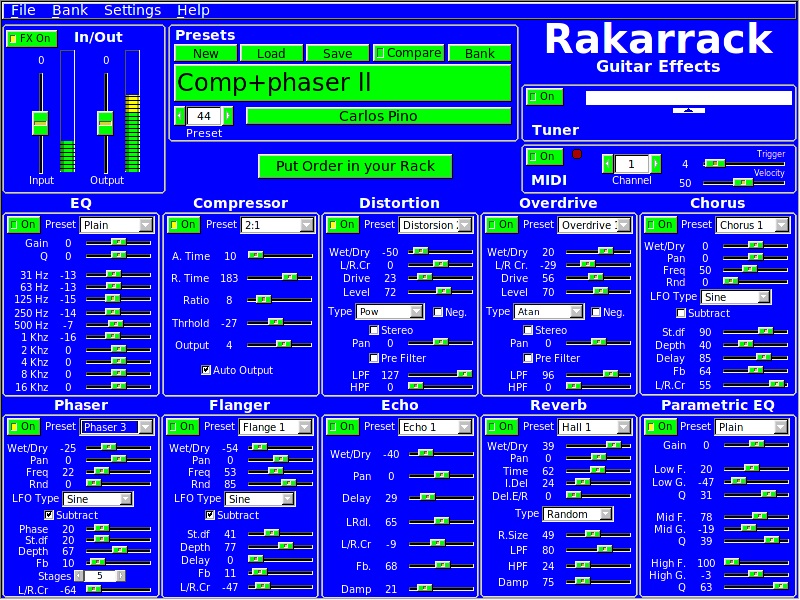Screen dimensions: 800x600
Task: Click the Save preset button
Action: point(337,54)
